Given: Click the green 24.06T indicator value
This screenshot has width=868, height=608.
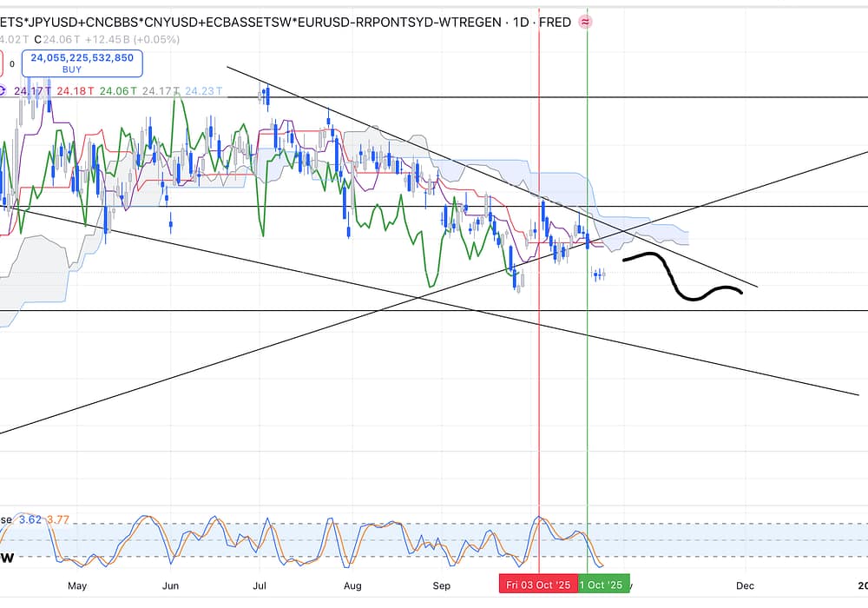Looking at the screenshot, I should click(x=116, y=91).
